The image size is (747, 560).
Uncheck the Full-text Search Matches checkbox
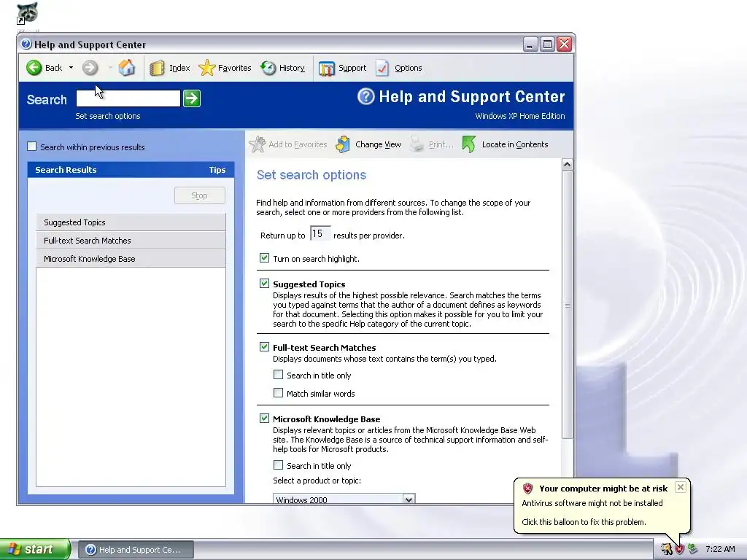pyautogui.click(x=264, y=346)
